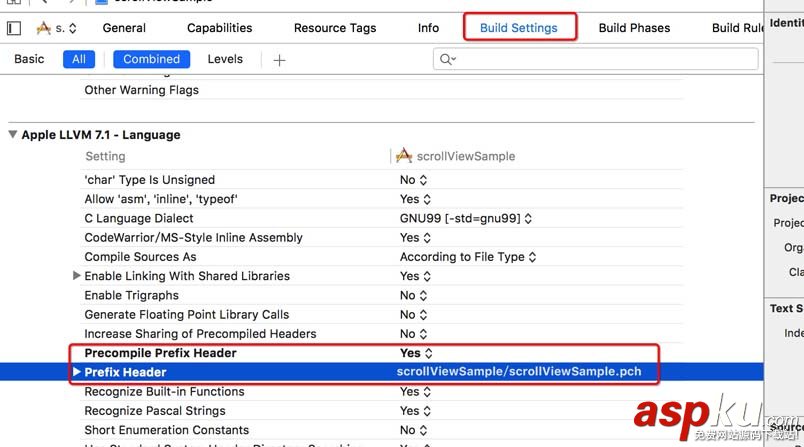Open the Build Settings tab

519,28
